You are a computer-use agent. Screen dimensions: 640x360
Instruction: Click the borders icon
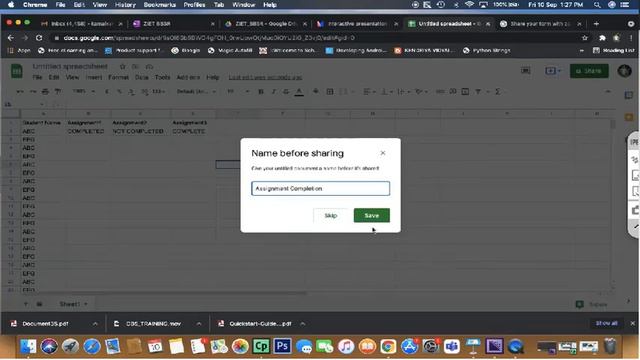(x=330, y=91)
